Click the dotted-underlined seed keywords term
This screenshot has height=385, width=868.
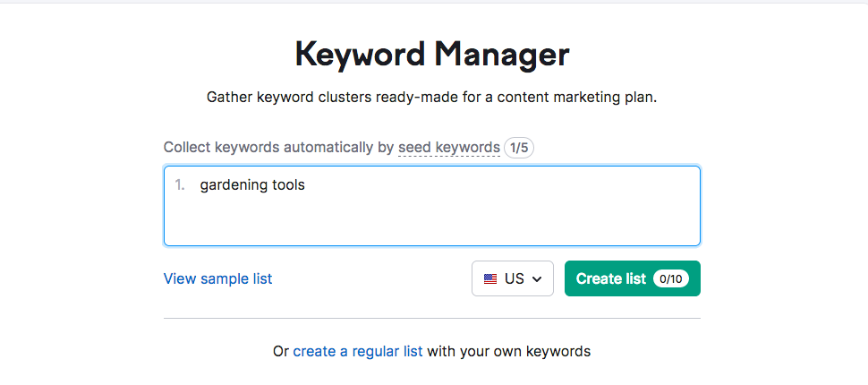coord(449,148)
